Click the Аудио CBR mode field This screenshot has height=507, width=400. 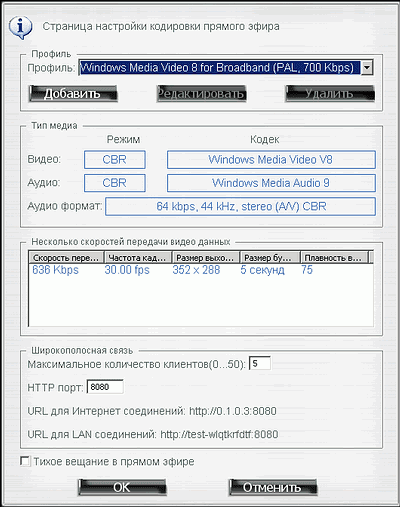click(x=115, y=183)
